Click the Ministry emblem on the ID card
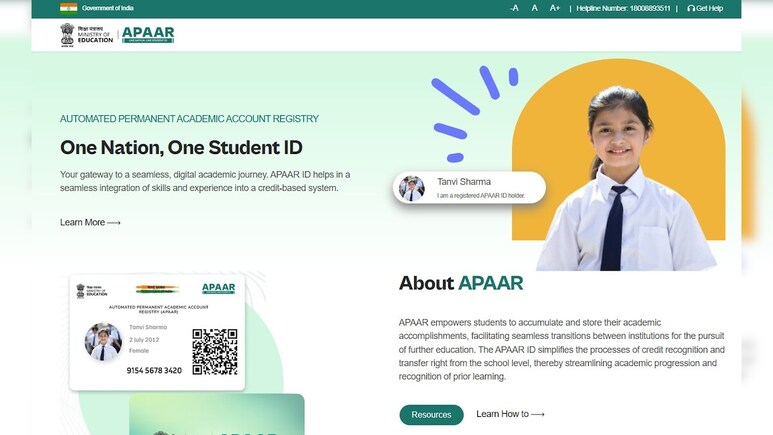The height and width of the screenshot is (435, 773). tap(92, 291)
